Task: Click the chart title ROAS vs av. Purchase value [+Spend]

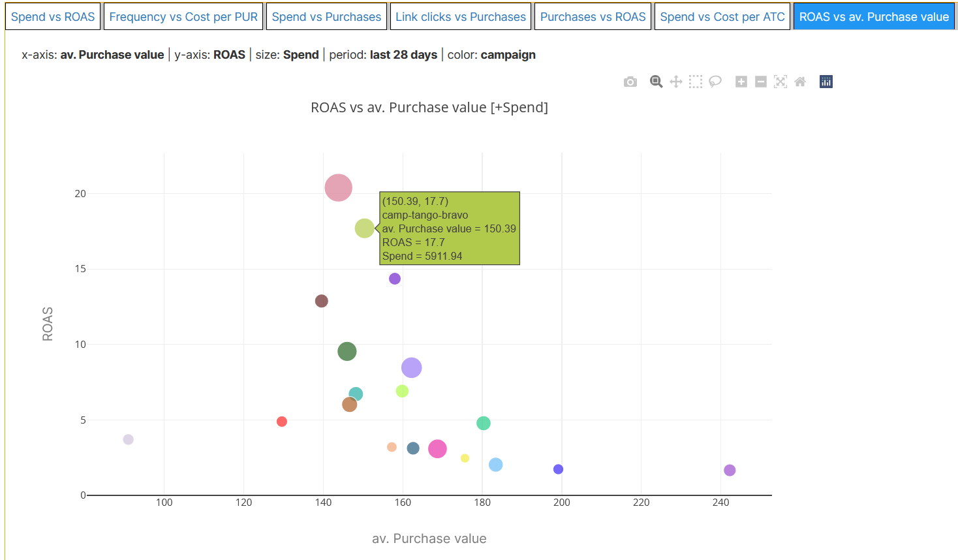Action: 429,108
